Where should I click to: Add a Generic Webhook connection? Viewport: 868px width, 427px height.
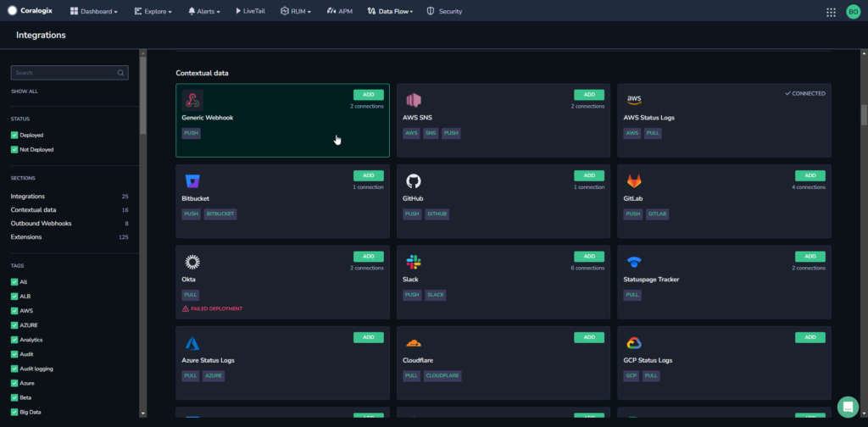pyautogui.click(x=369, y=95)
